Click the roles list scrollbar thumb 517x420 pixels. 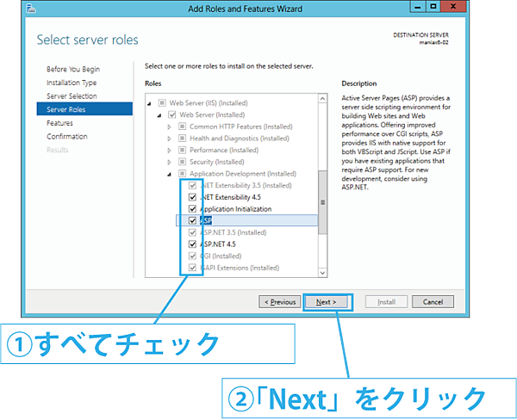point(322,202)
